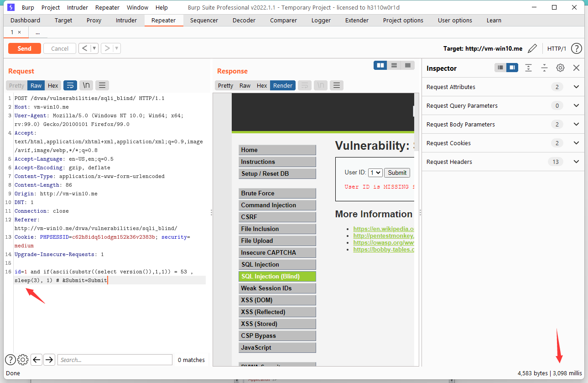
Task: Expand all Inspector sections icon
Action: (528, 68)
